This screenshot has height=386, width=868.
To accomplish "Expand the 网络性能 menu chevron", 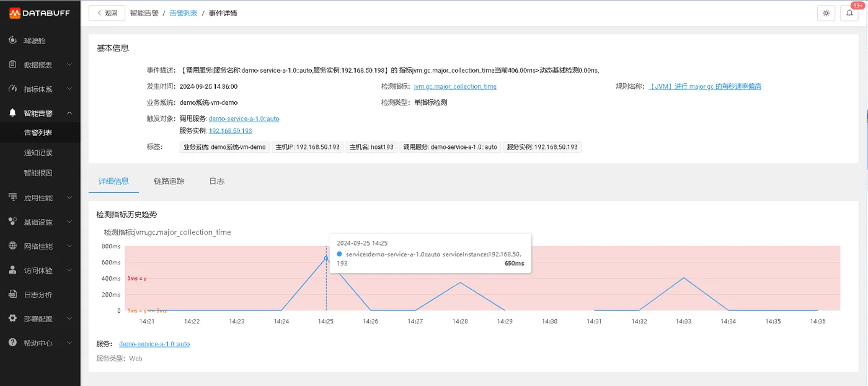I will pyautogui.click(x=69, y=246).
